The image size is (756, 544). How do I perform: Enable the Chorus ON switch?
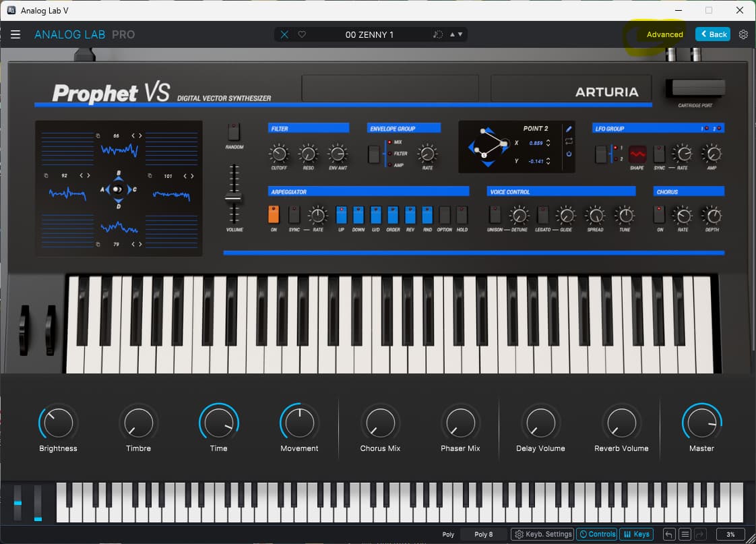tap(660, 216)
